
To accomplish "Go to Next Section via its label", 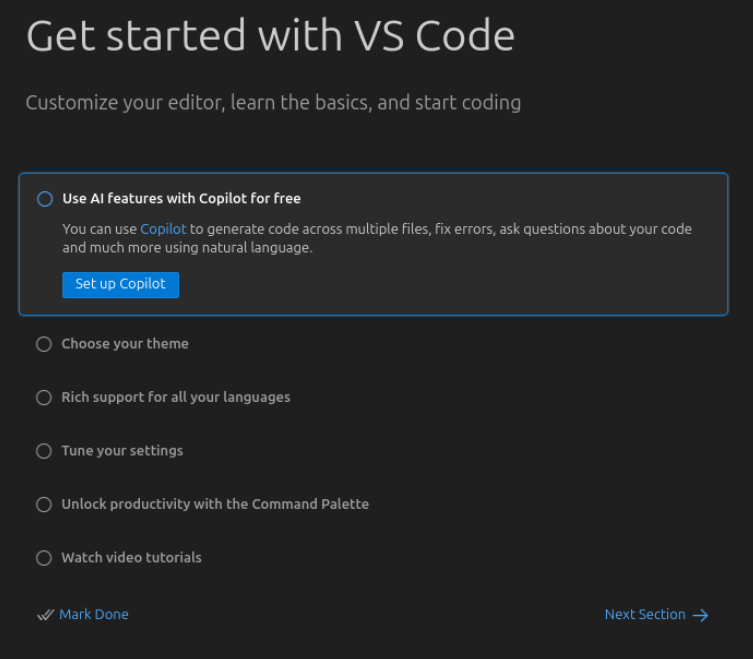I will pos(645,615).
